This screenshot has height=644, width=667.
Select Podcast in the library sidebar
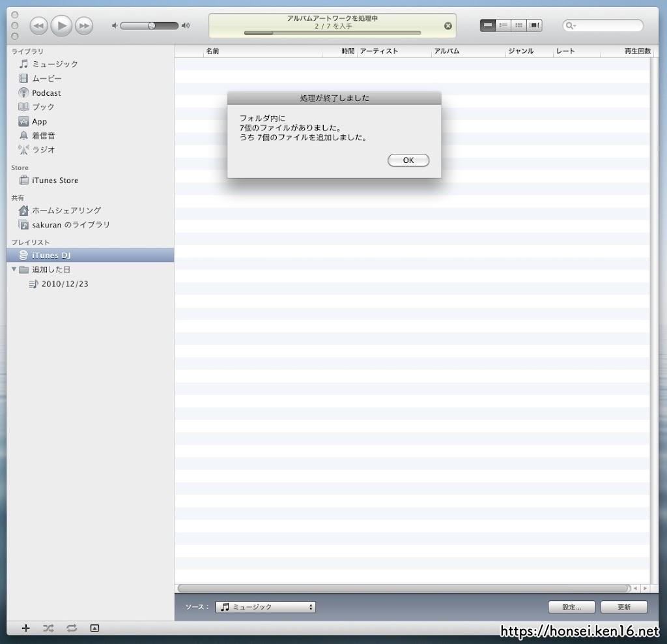pyautogui.click(x=46, y=93)
